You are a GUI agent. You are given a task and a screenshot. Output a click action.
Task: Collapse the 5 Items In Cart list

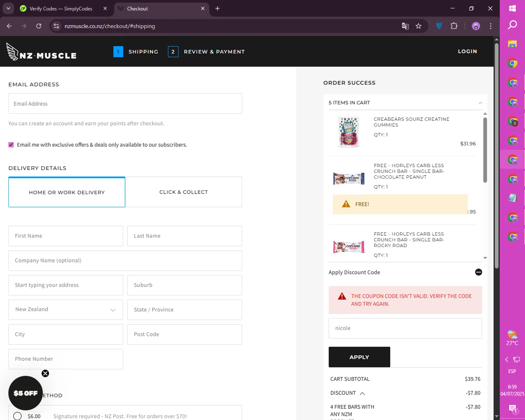coord(480,103)
